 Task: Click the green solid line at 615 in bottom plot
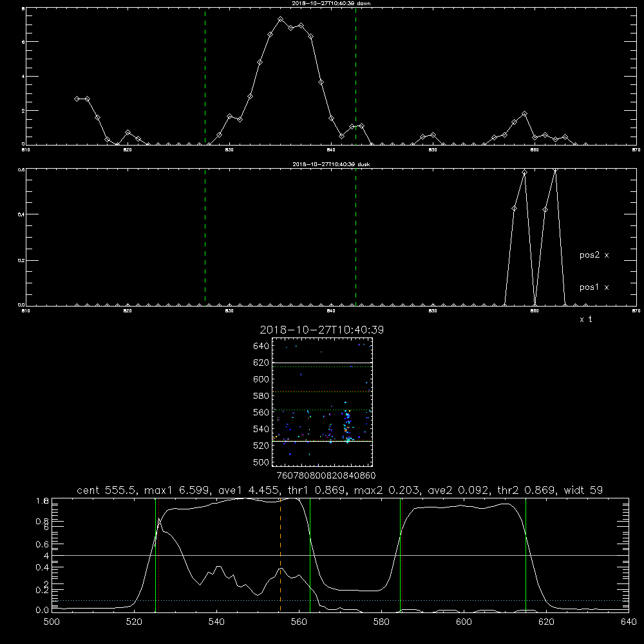point(526,554)
